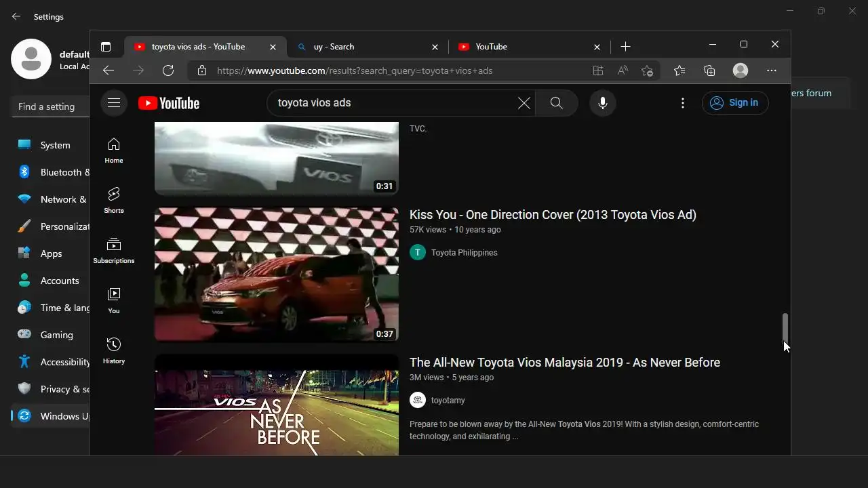This screenshot has height=488, width=868.
Task: Select Accounts in Settings window
Action: (x=51, y=281)
